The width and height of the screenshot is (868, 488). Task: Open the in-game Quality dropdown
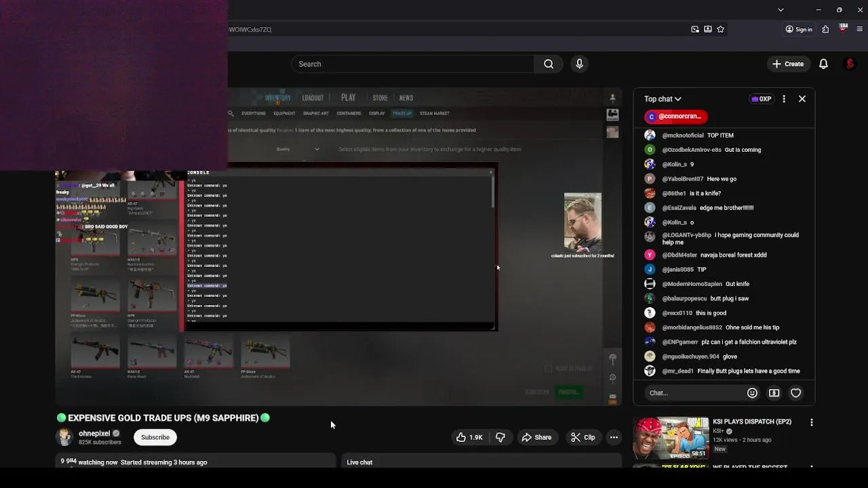coord(298,149)
